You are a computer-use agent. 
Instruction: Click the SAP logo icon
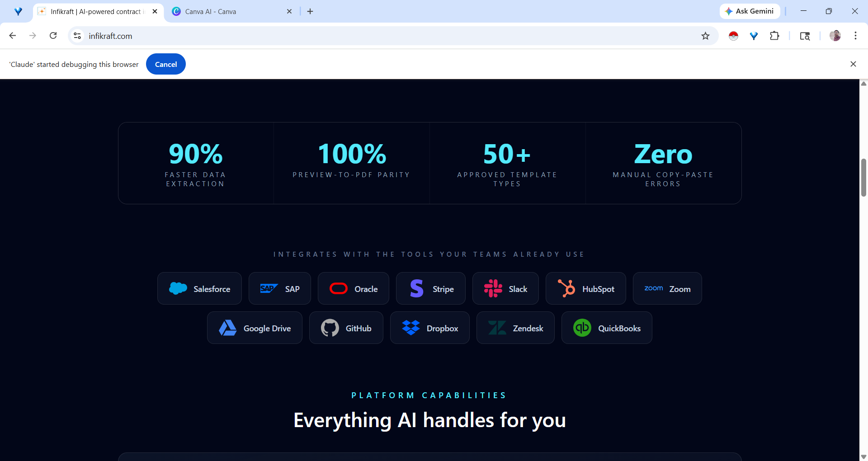click(x=269, y=288)
